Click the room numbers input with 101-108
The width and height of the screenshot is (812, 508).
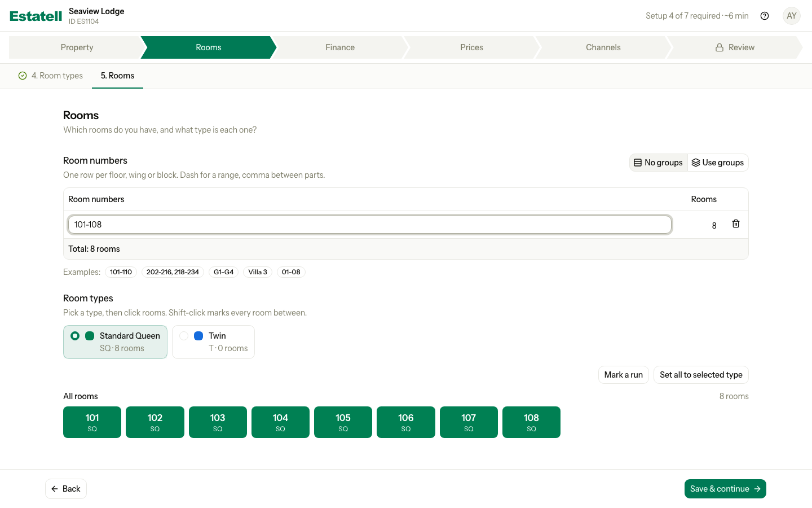370,225
